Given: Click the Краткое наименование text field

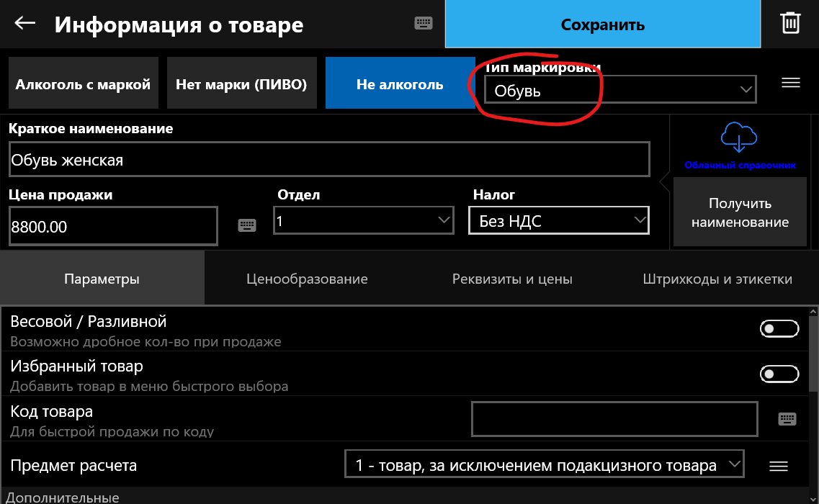Looking at the screenshot, I should [x=329, y=160].
